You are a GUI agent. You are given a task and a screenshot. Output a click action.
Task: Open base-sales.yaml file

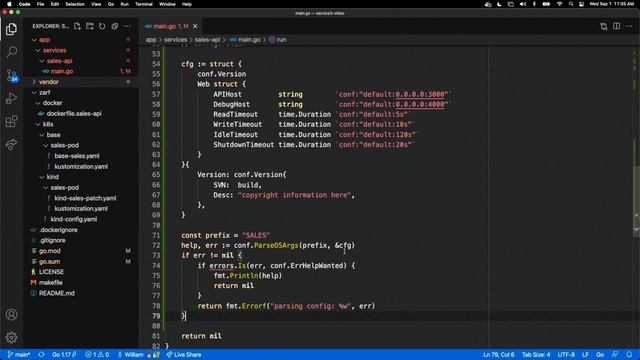80,156
